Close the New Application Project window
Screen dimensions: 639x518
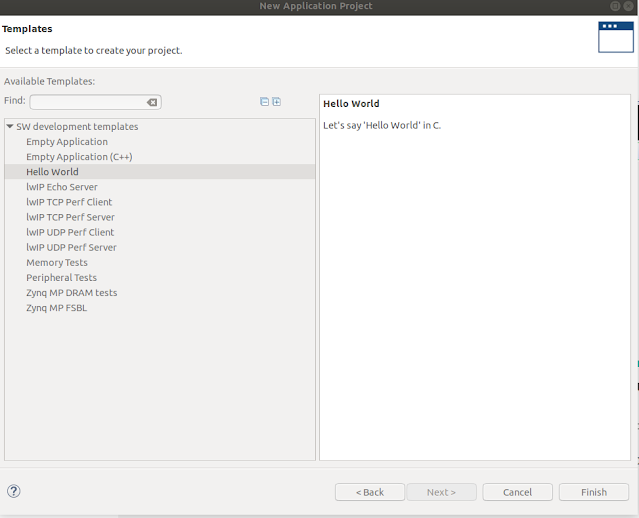[x=629, y=6]
